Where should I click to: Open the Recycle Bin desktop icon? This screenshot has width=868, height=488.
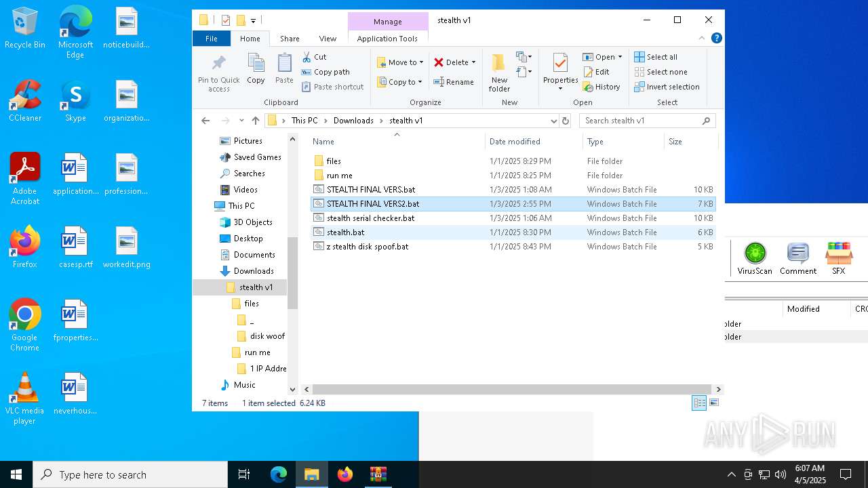25,28
